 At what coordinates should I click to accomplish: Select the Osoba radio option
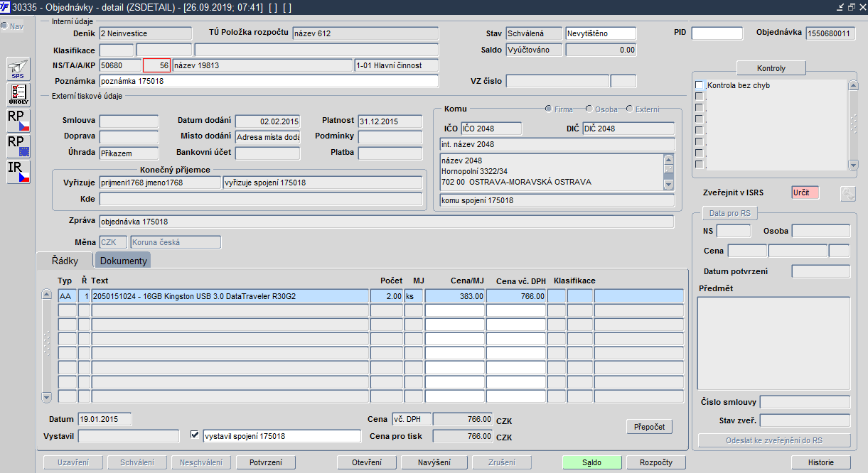coord(589,109)
